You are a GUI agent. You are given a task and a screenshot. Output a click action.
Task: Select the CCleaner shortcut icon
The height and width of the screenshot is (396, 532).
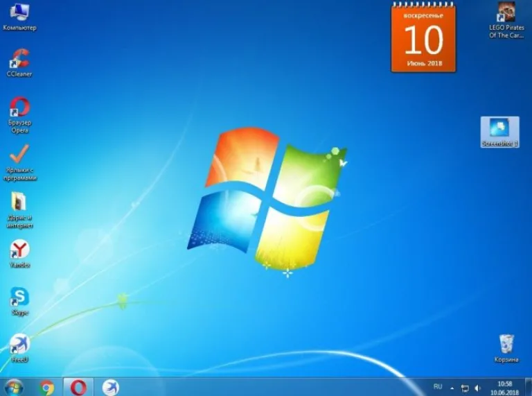pos(19,63)
